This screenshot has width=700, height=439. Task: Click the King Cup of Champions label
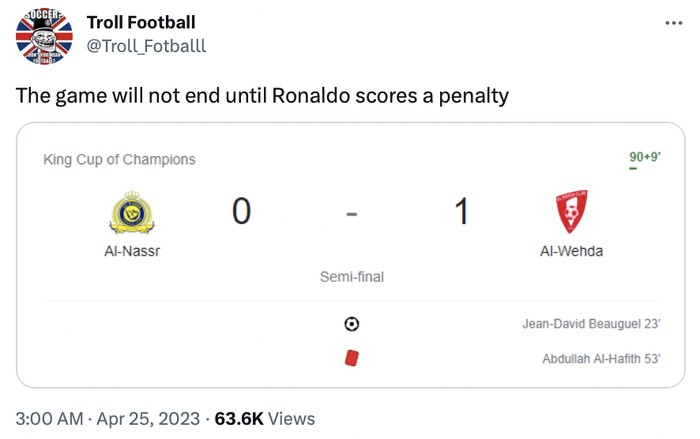pyautogui.click(x=119, y=159)
